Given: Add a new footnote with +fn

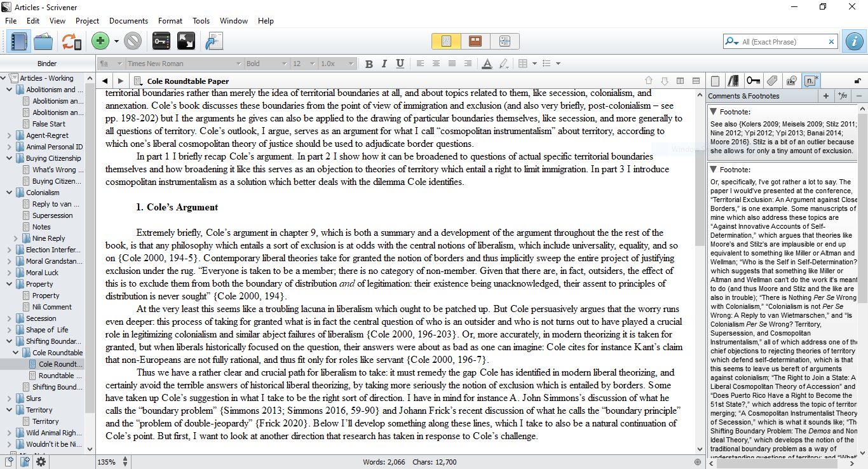Looking at the screenshot, I should tap(843, 96).
